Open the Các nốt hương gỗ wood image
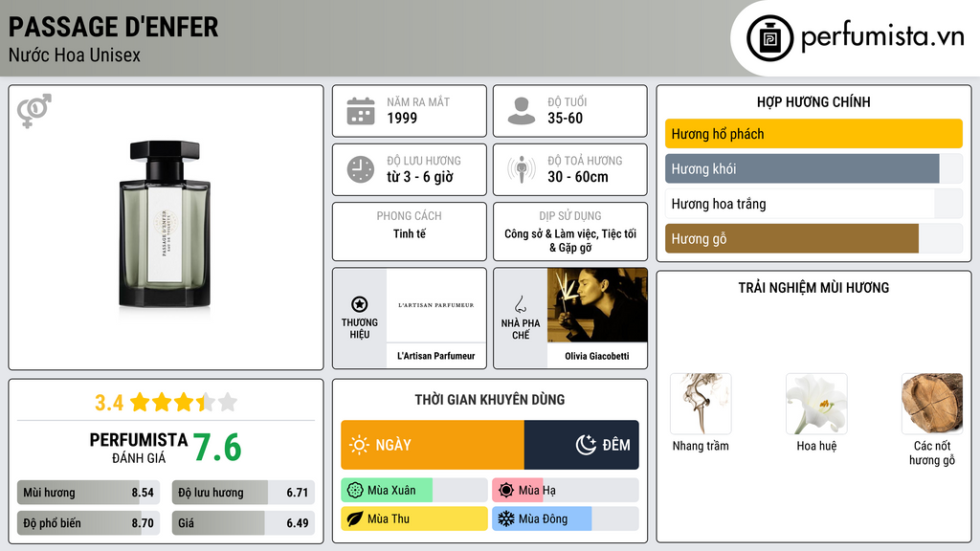980x551 pixels. pos(932,404)
